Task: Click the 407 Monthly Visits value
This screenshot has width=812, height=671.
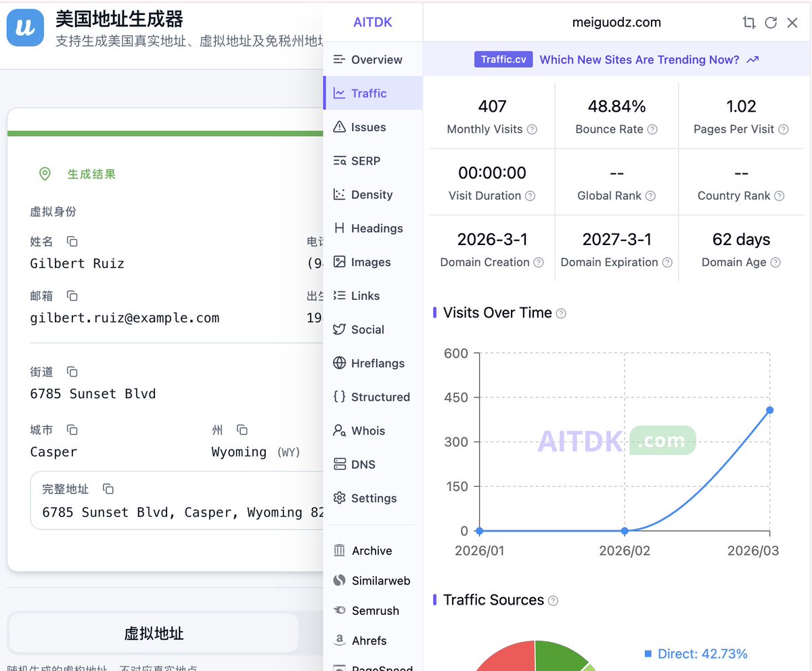Action: 492,106
